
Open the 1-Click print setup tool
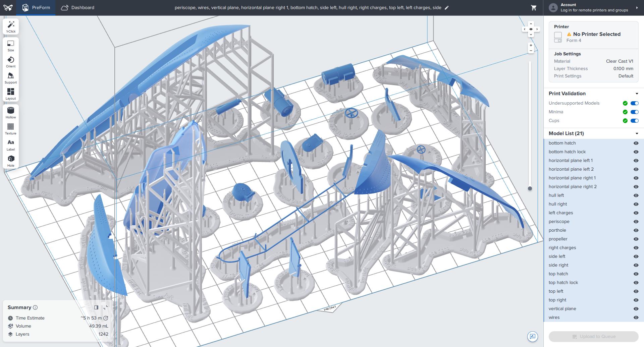point(11,27)
